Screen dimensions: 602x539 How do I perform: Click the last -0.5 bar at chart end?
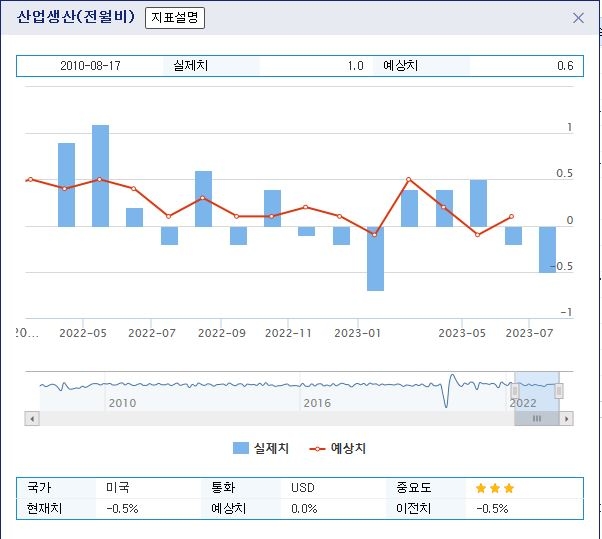(x=547, y=250)
